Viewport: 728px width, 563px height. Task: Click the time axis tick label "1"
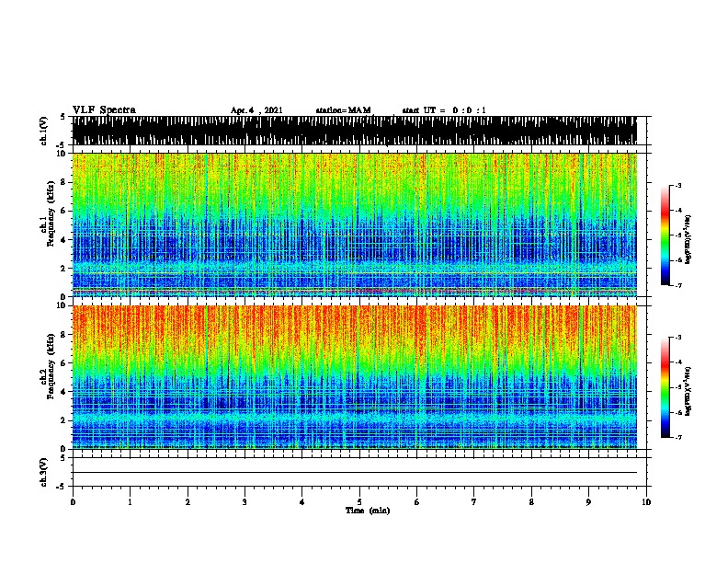coord(130,502)
